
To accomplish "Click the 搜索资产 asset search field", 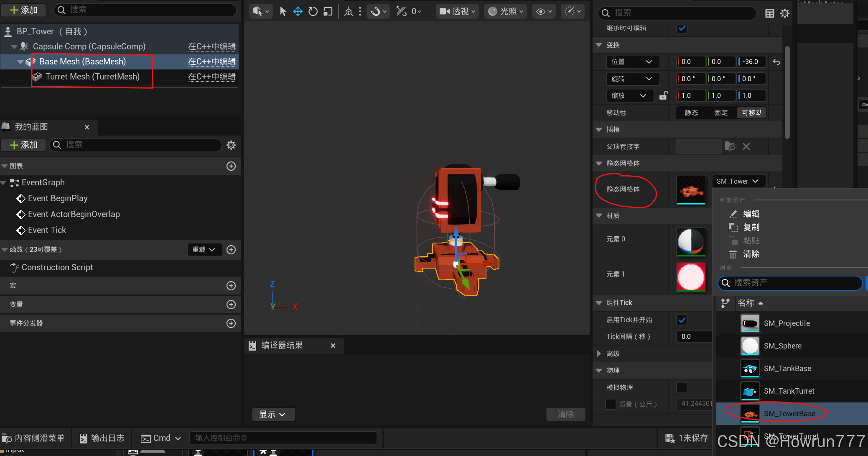I will pos(790,283).
